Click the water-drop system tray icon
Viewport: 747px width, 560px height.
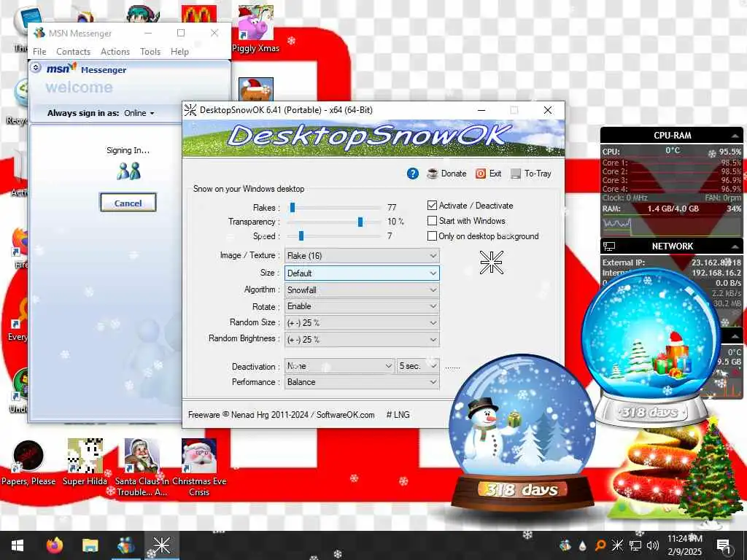[582, 545]
